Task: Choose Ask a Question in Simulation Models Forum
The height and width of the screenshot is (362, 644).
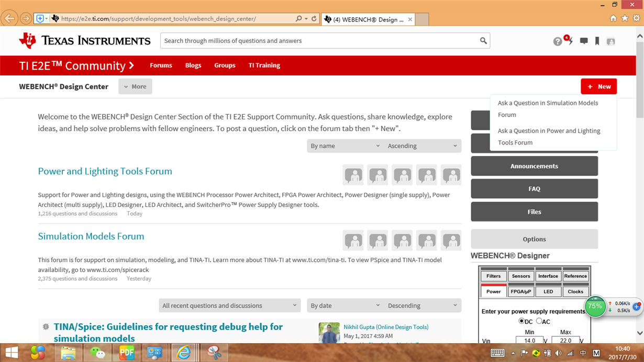Action: coord(548,109)
